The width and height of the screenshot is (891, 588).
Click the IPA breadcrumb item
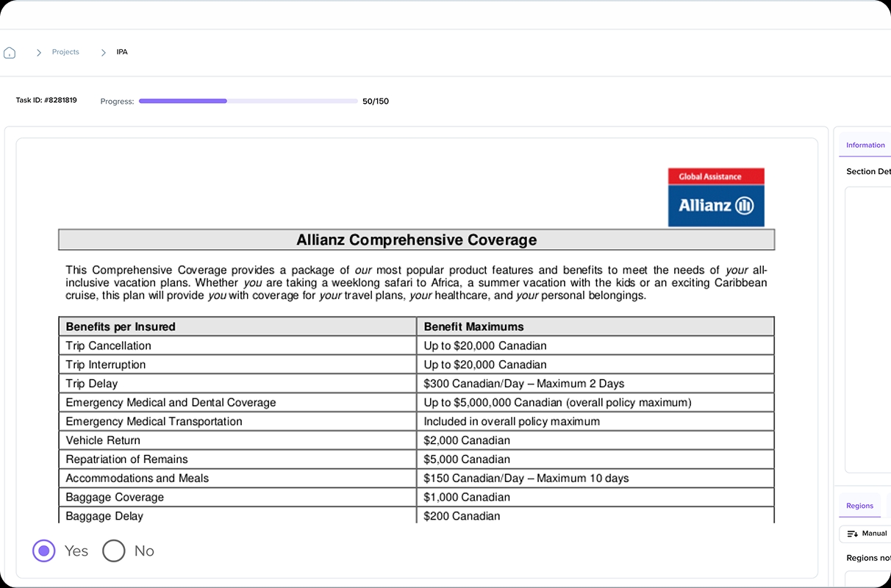pyautogui.click(x=122, y=52)
